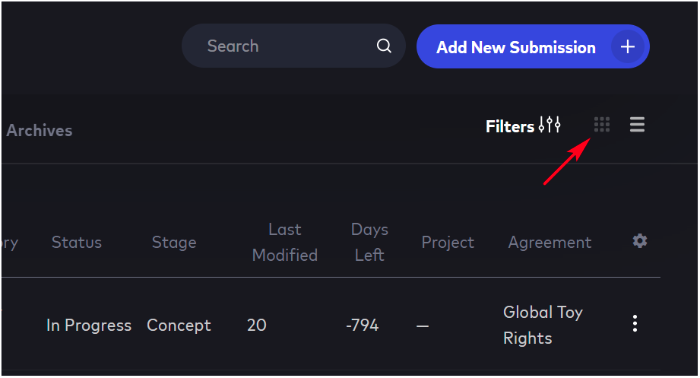Screen dimensions: 700x378
Task: Sort by Days Left column header
Action: point(370,242)
